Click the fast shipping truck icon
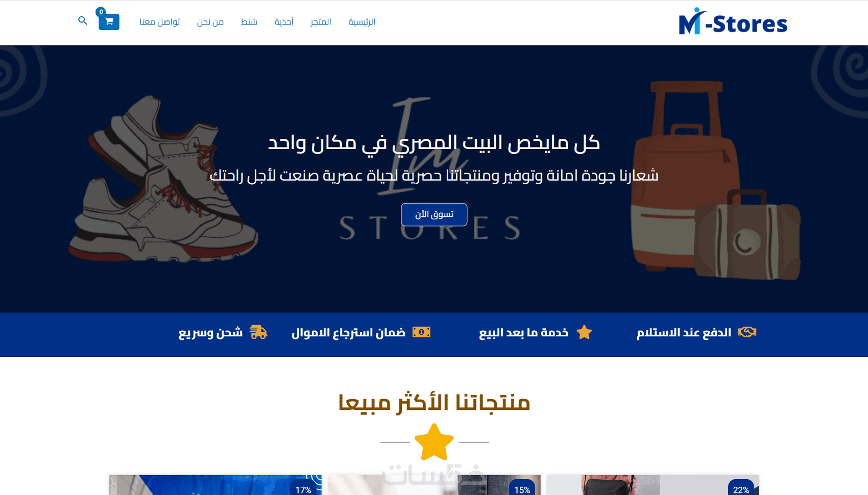This screenshot has height=495, width=868. (x=258, y=332)
